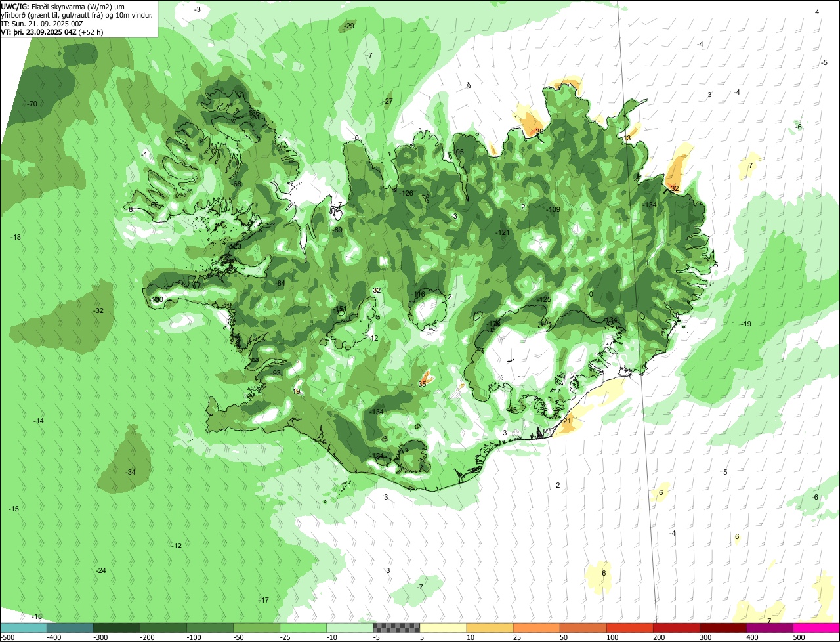Viewport: 840px width, 642px height.
Task: Click the 30 value on the orange patch
Action: [539, 131]
